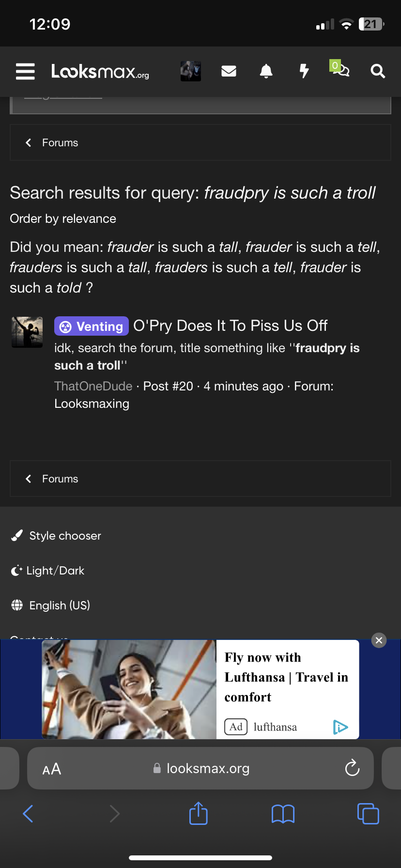Open Safari AA reader options
The height and width of the screenshot is (868, 401).
pyautogui.click(x=52, y=769)
